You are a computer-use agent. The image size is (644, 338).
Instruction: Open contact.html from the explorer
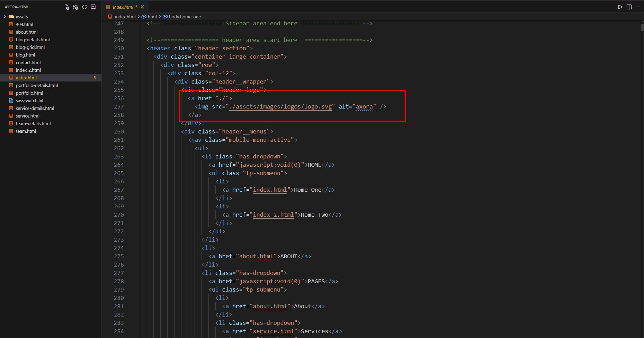pos(28,62)
